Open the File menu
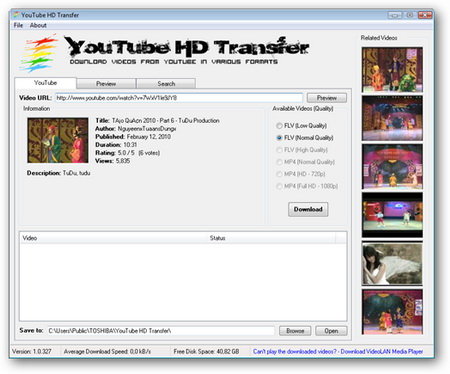 tap(18, 25)
